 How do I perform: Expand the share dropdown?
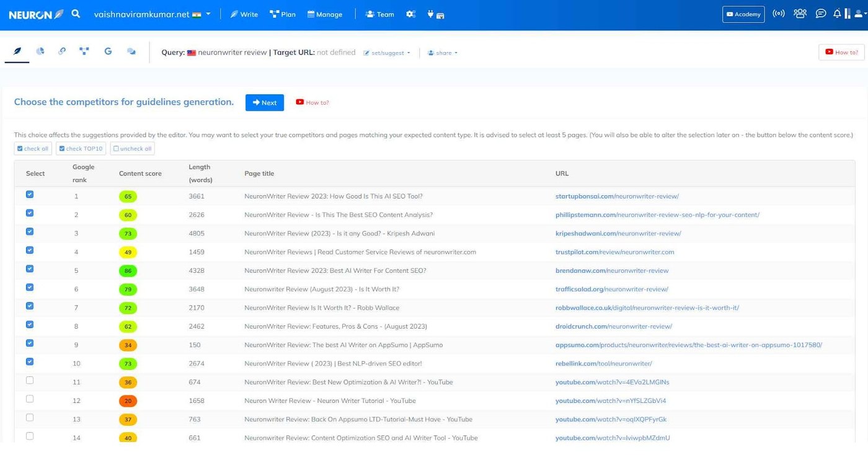point(443,53)
